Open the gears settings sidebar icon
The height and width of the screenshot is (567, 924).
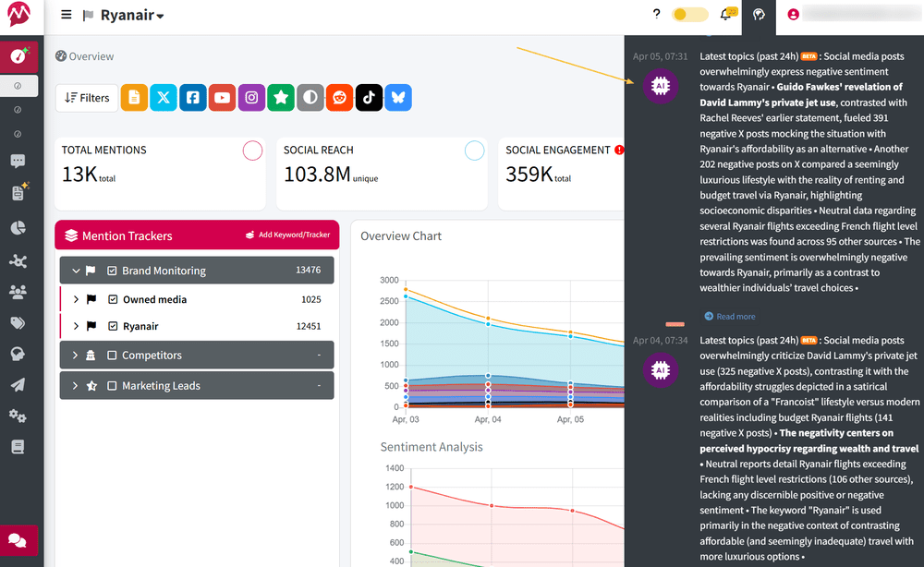coord(18,416)
